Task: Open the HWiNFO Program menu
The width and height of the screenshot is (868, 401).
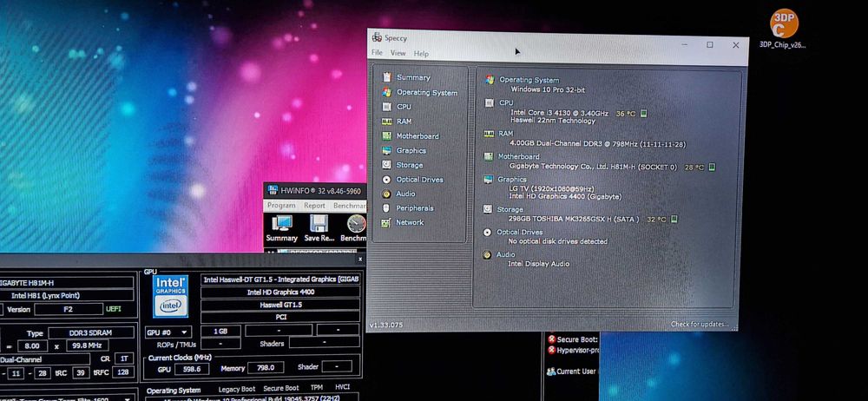Action: point(281,206)
